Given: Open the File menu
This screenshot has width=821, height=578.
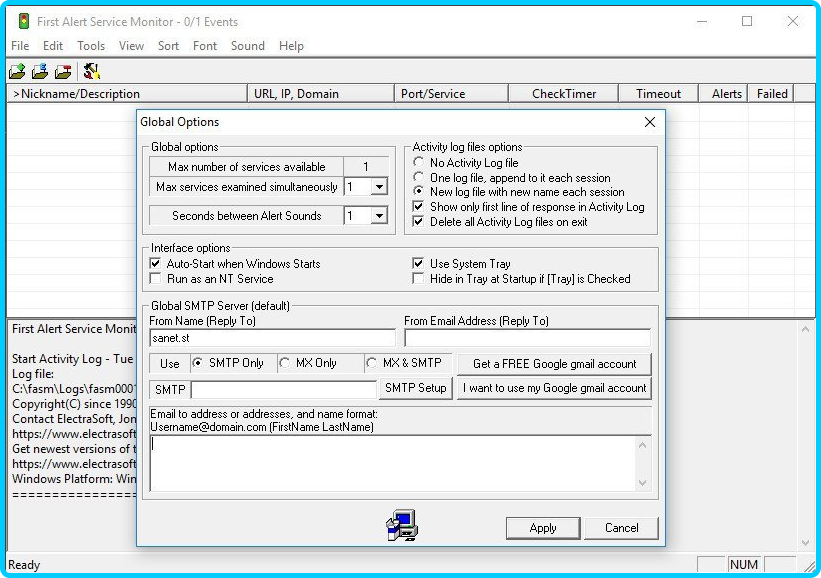Looking at the screenshot, I should 20,46.
